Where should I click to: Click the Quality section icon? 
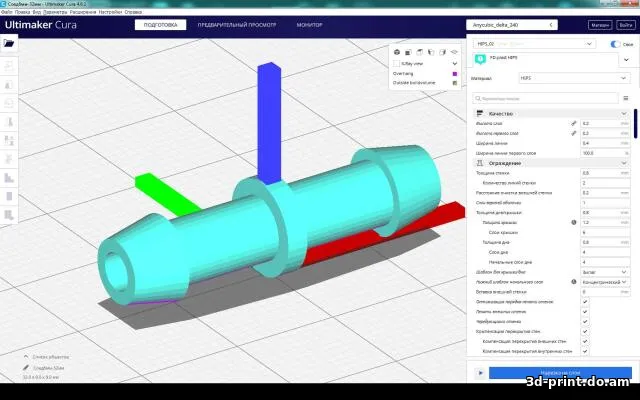click(x=480, y=113)
